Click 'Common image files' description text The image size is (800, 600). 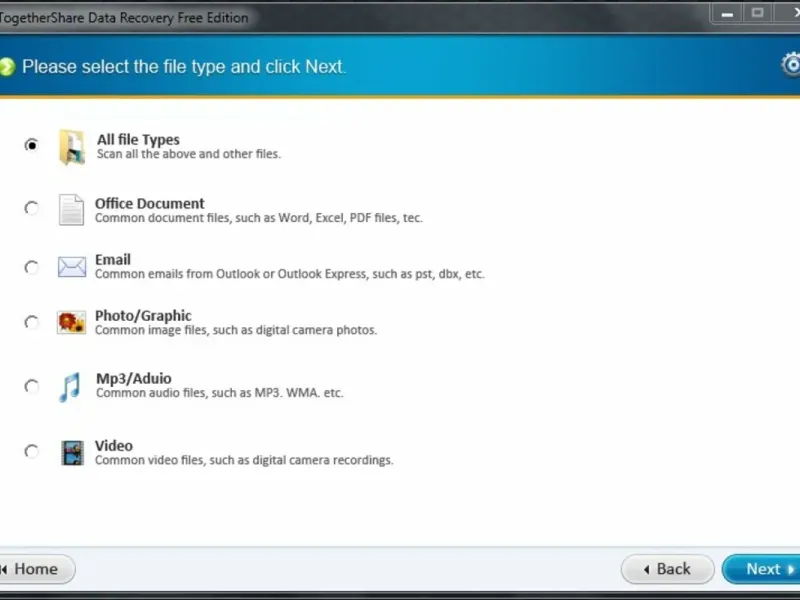pos(236,330)
